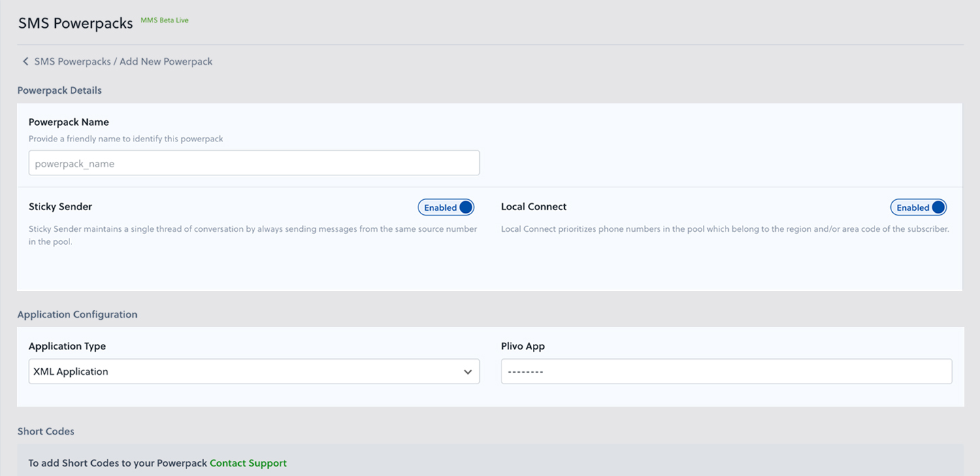Image resolution: width=980 pixels, height=476 pixels.
Task: Open the Plivo App selector field
Action: click(x=726, y=372)
